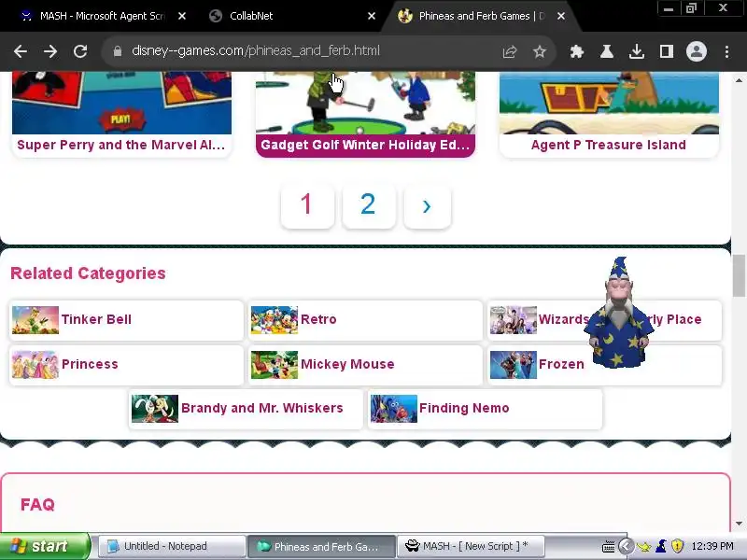747x560 pixels.
Task: Open Brandy and Mr. Whiskers category
Action: [x=246, y=409]
